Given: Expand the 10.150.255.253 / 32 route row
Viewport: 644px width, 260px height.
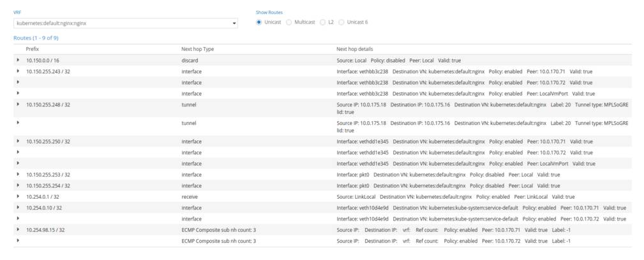Looking at the screenshot, I should [18, 175].
